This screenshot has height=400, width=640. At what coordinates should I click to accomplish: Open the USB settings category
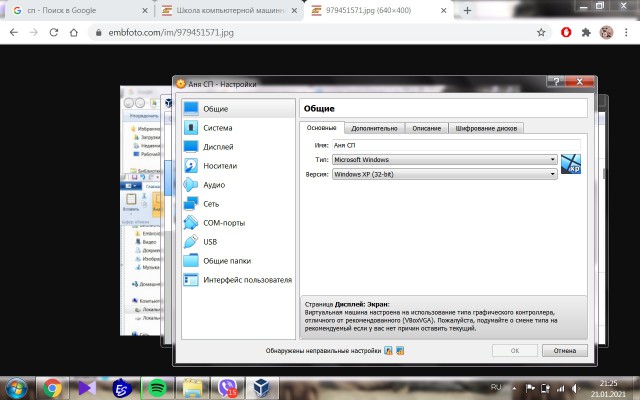pos(238,242)
